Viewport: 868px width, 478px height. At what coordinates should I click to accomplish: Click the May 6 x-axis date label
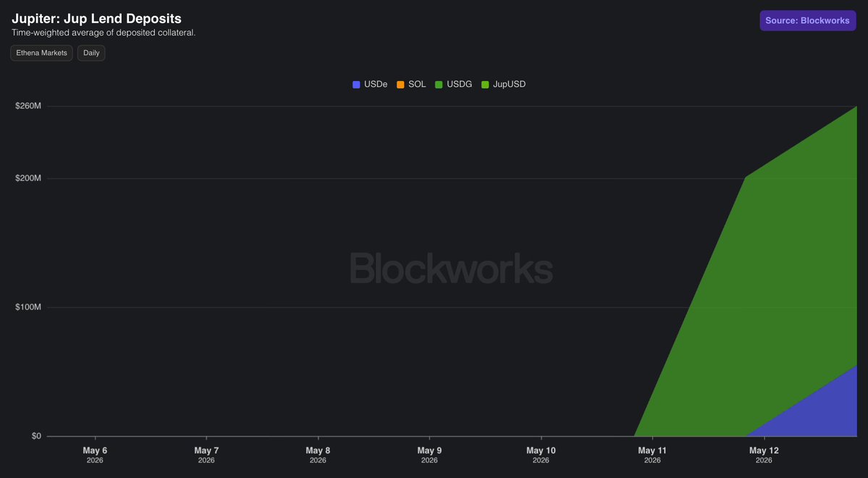click(x=95, y=455)
